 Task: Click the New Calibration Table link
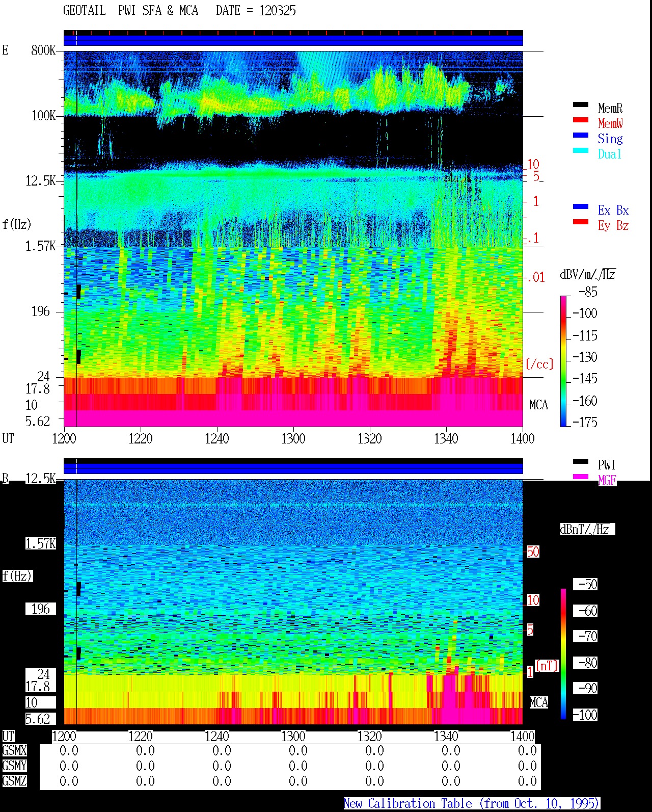[x=471, y=803]
